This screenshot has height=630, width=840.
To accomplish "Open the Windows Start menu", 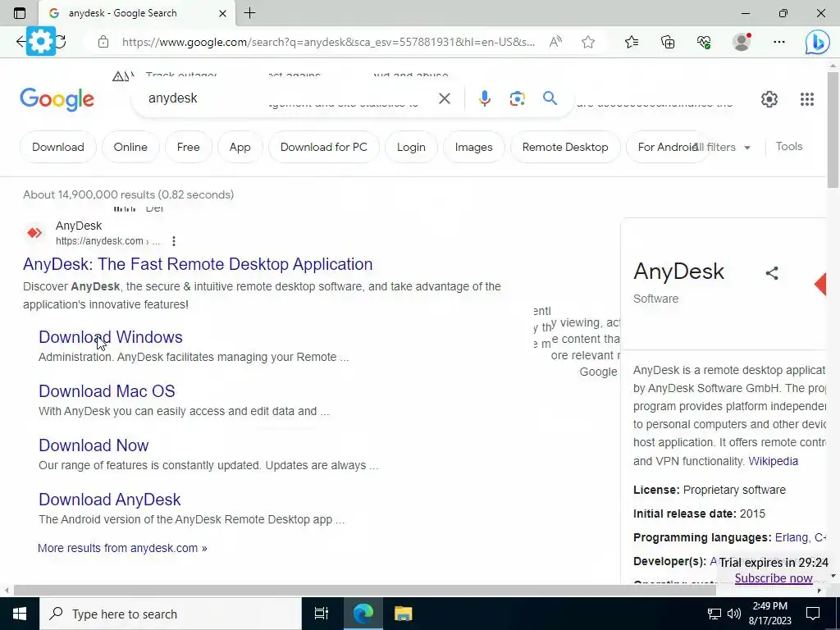I will click(x=20, y=614).
